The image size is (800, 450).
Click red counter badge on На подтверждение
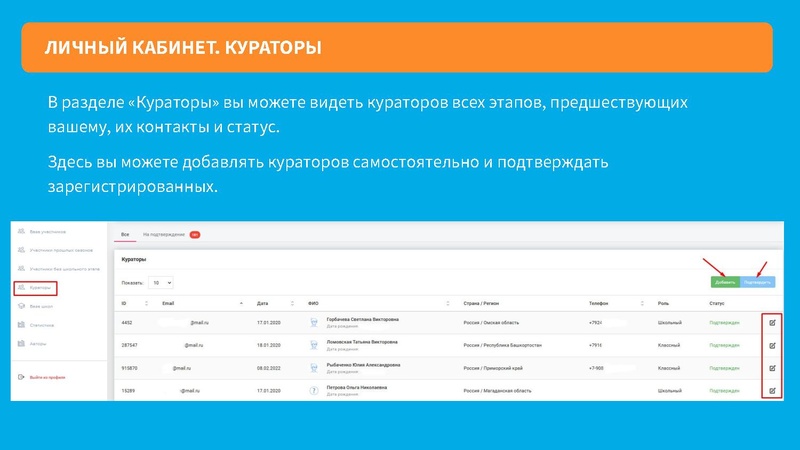195,235
